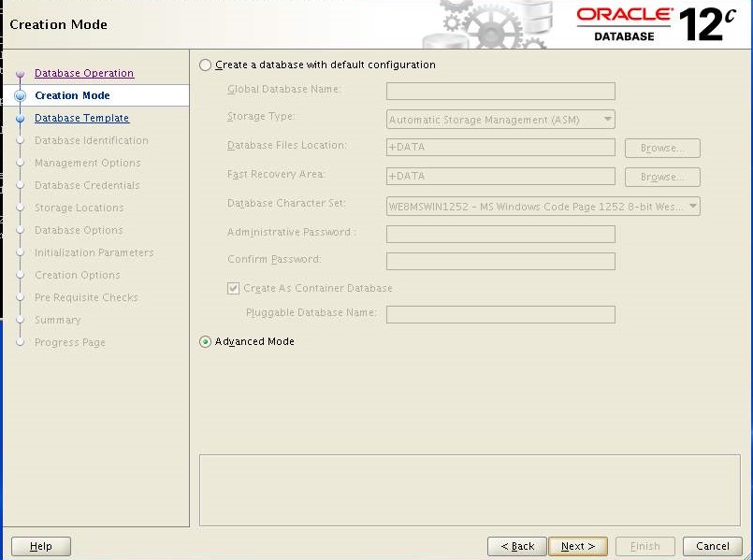
Task: Select Create a database with default configuration
Action: 205,65
